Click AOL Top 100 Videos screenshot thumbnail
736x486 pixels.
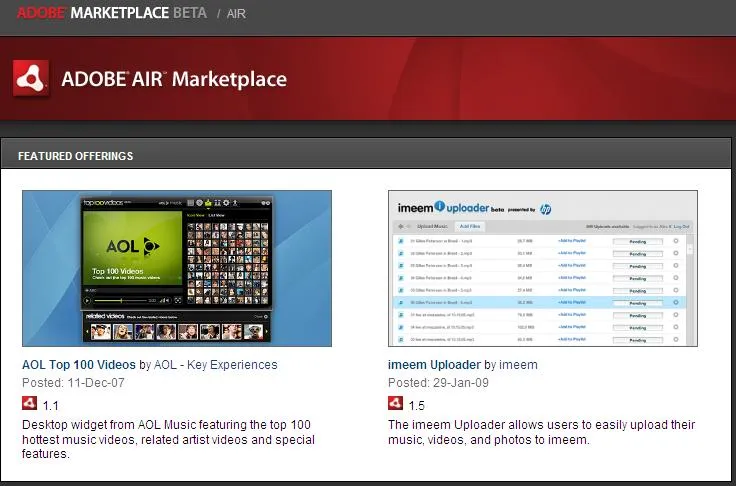pyautogui.click(x=177, y=268)
